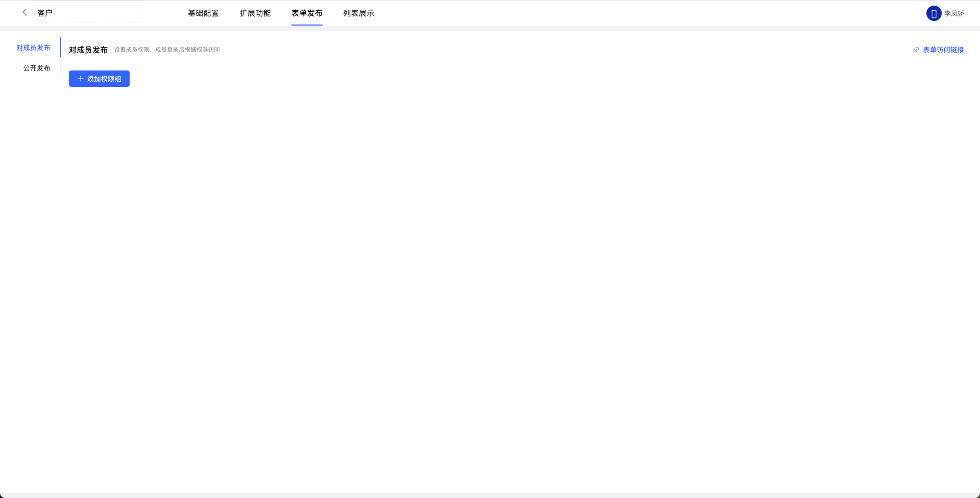Click the username 李凤娇
This screenshot has width=980, height=498.
pos(954,13)
